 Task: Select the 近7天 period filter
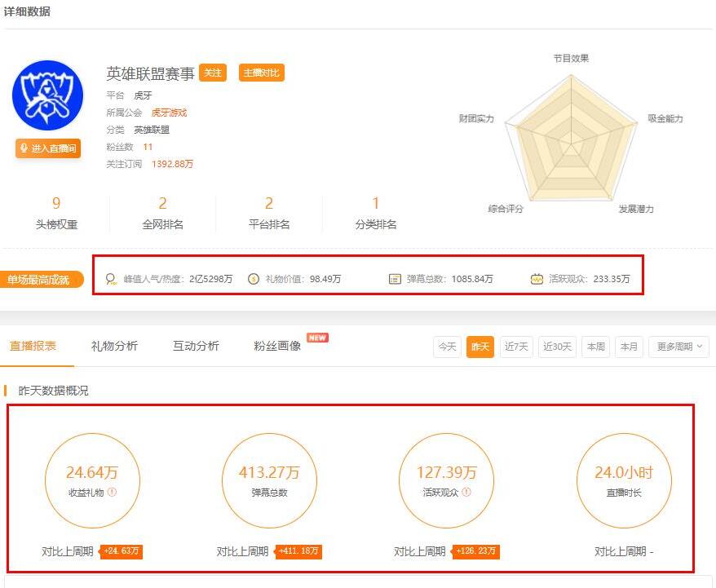(516, 347)
